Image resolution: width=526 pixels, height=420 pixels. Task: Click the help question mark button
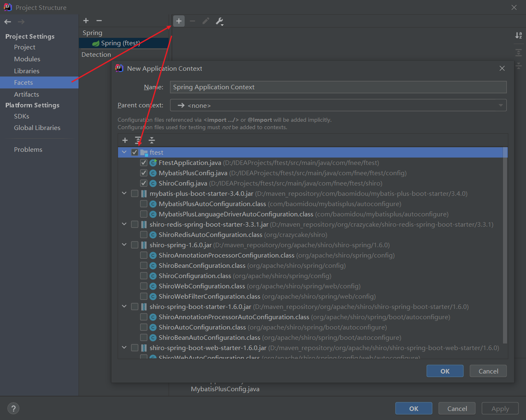point(13,408)
